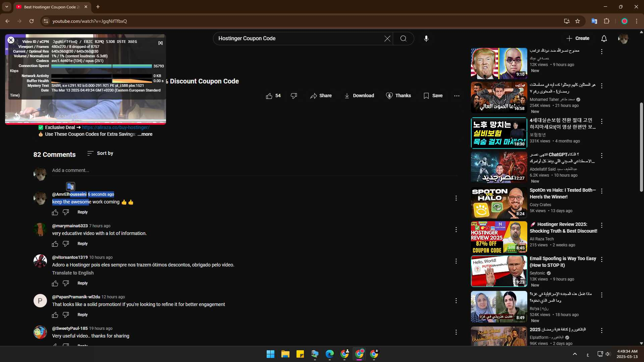Dislike @vitorsantos1319's comment
This screenshot has width=644, height=362.
(x=66, y=283)
